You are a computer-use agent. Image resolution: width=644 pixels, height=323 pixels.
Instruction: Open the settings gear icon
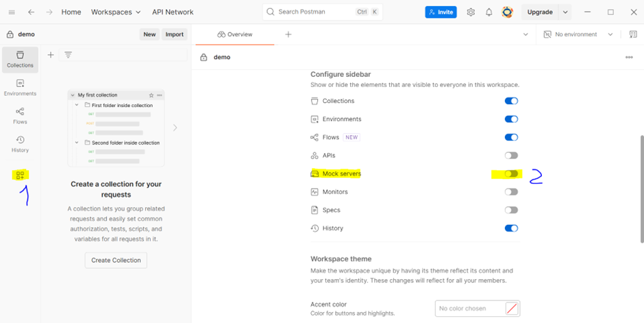[471, 12]
